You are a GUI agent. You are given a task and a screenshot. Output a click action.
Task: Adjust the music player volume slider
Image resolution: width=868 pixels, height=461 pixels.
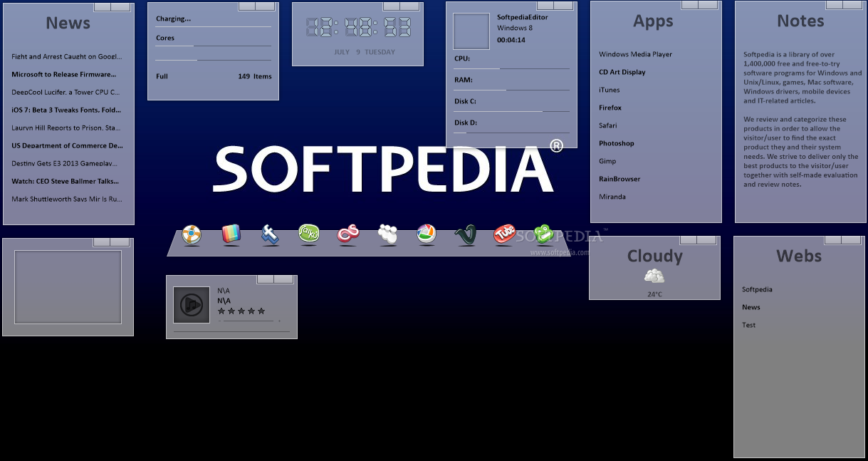click(x=249, y=321)
